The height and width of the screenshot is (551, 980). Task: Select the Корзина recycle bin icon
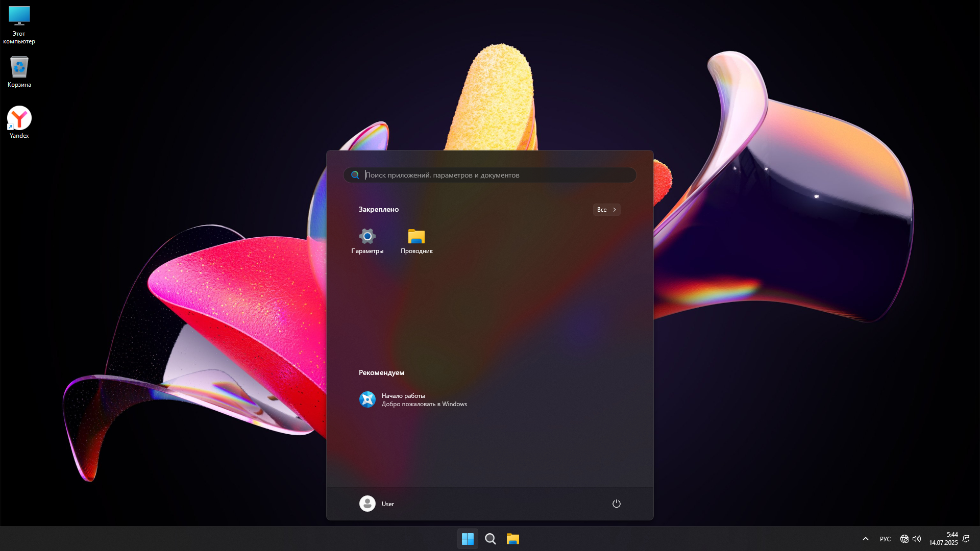[x=19, y=71]
